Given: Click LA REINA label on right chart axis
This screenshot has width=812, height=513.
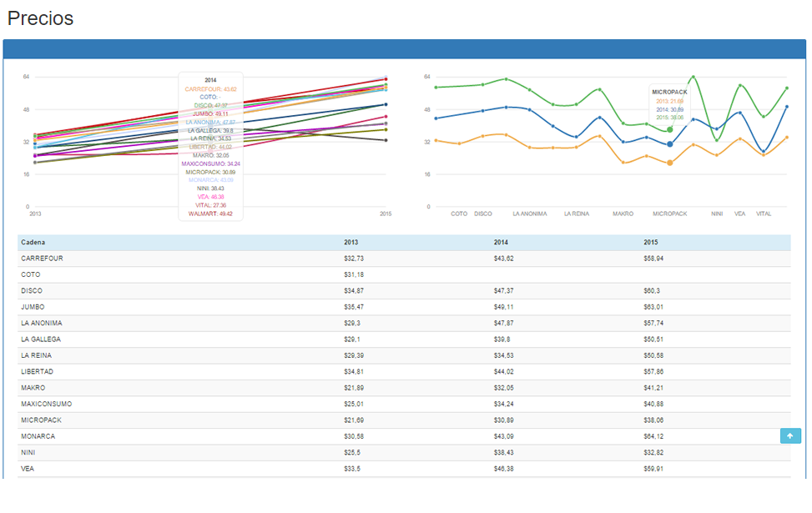Looking at the screenshot, I should 577,214.
